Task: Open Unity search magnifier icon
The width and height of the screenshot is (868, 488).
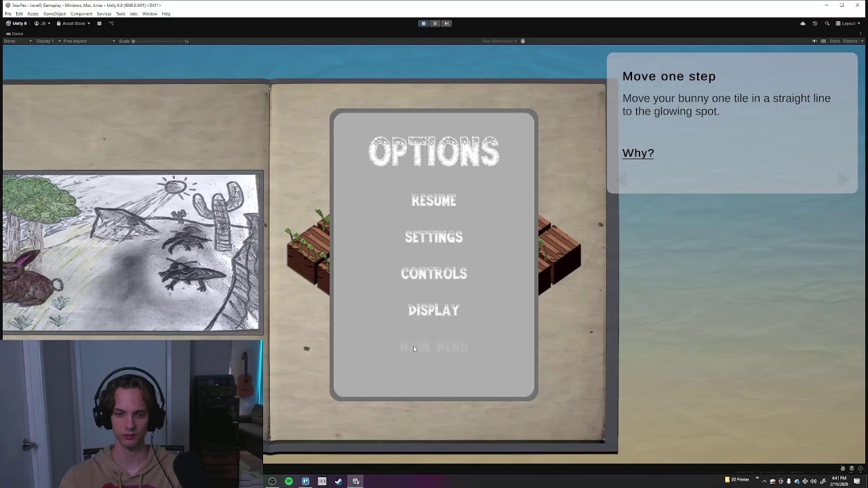Action: tap(827, 23)
